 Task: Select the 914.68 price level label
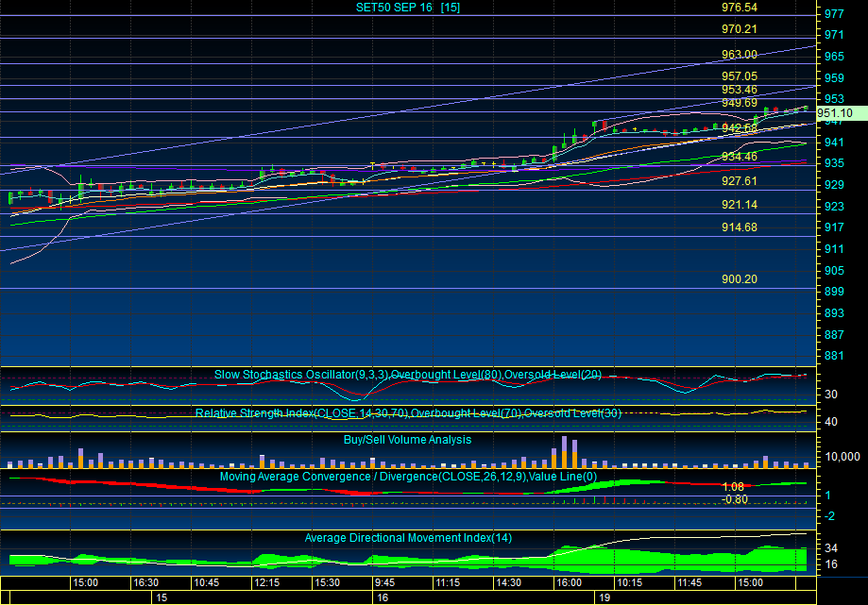point(739,227)
